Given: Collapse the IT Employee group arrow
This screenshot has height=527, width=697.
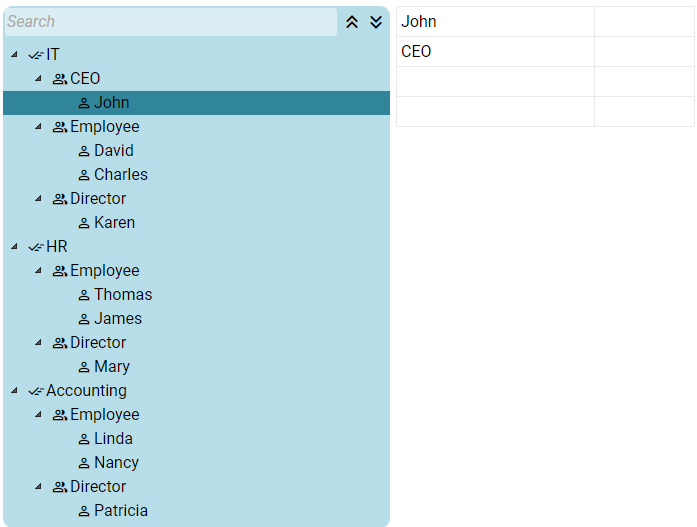Looking at the screenshot, I should 38,126.
